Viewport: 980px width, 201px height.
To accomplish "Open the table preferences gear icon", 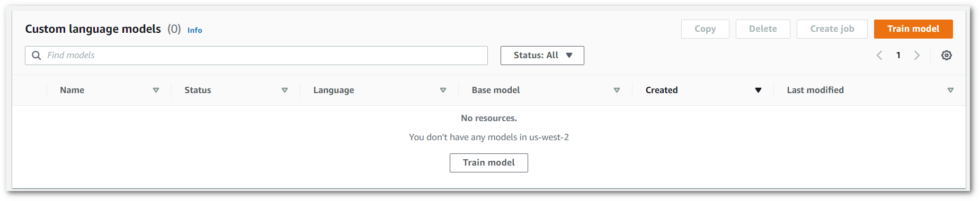I will (x=946, y=56).
